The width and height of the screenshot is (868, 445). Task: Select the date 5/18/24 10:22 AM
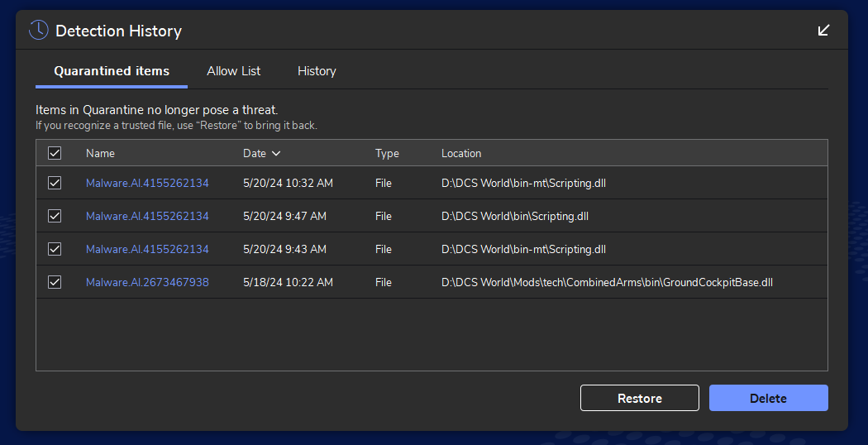tap(288, 282)
